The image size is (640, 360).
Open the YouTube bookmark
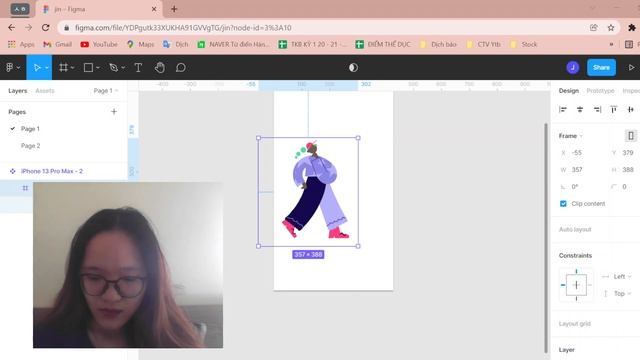[x=99, y=44]
